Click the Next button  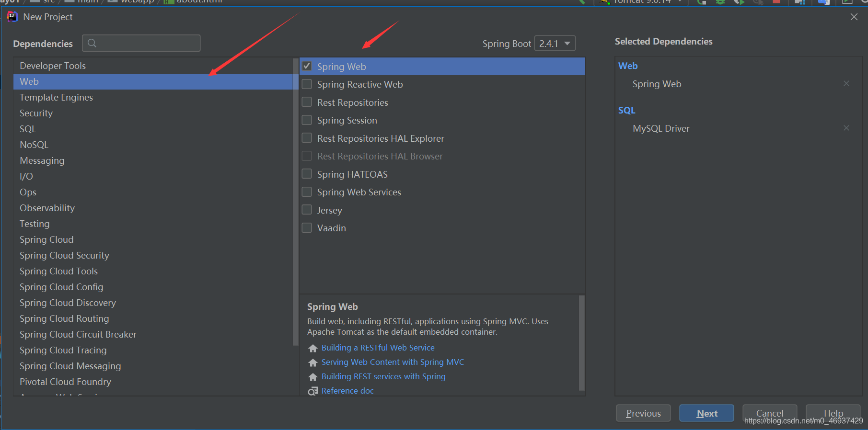tap(706, 413)
